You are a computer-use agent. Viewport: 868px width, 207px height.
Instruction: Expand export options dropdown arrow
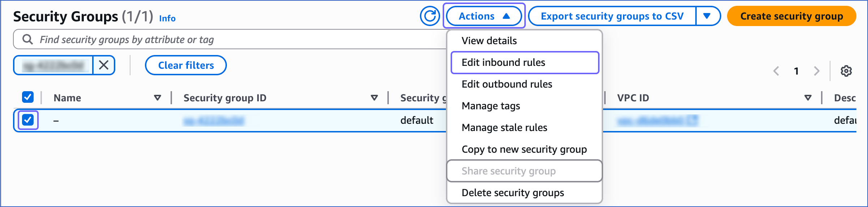click(x=708, y=16)
